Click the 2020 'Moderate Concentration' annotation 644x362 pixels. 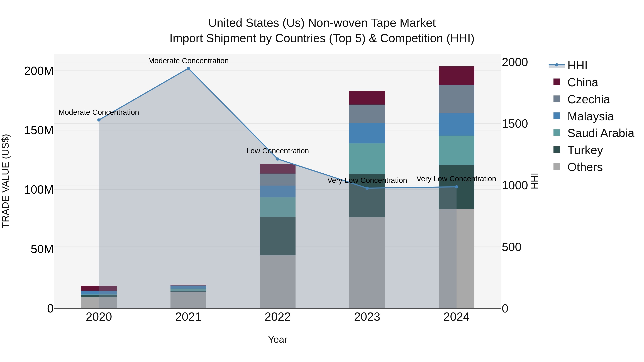pos(99,112)
